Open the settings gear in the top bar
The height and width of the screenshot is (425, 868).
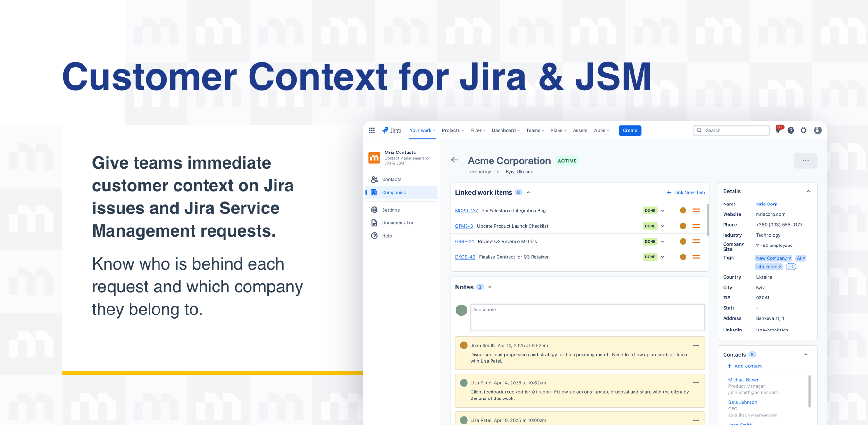(x=804, y=130)
